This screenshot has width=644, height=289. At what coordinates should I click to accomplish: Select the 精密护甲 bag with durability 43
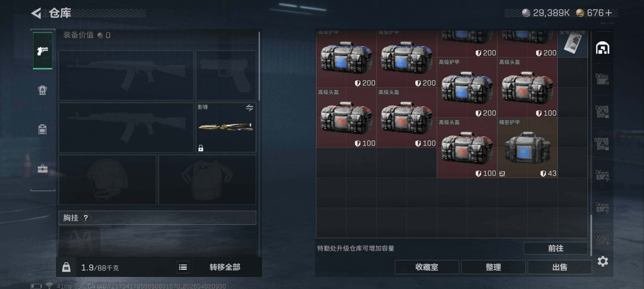[x=527, y=148]
